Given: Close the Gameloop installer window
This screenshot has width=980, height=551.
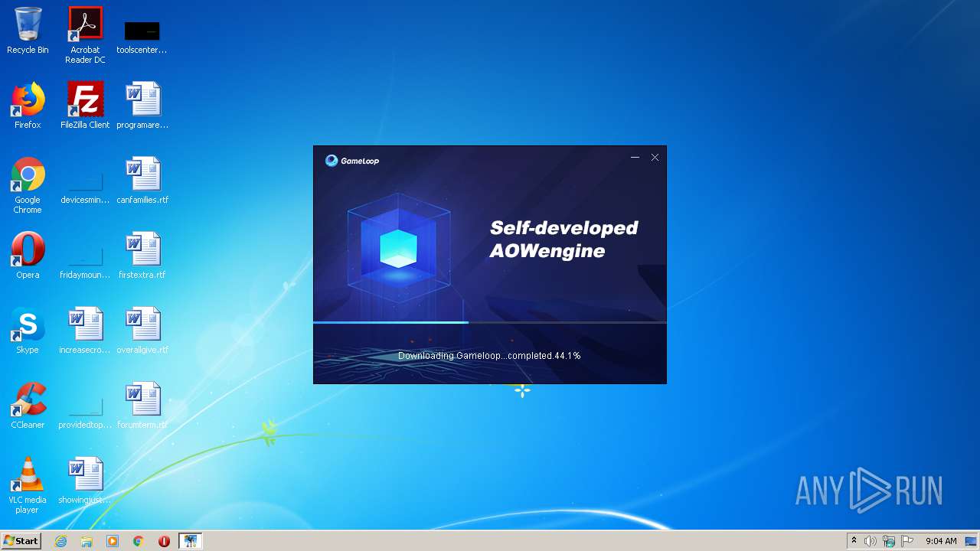Looking at the screenshot, I should click(x=655, y=157).
